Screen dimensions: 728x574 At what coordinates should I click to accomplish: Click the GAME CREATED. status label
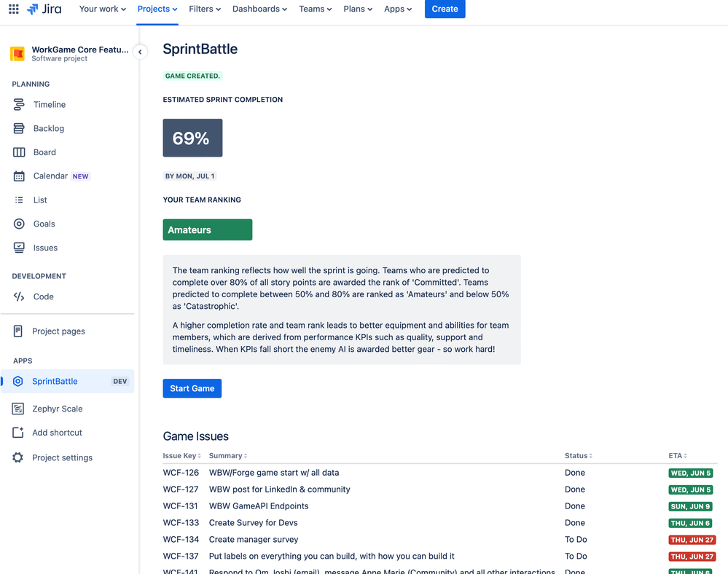pos(192,76)
